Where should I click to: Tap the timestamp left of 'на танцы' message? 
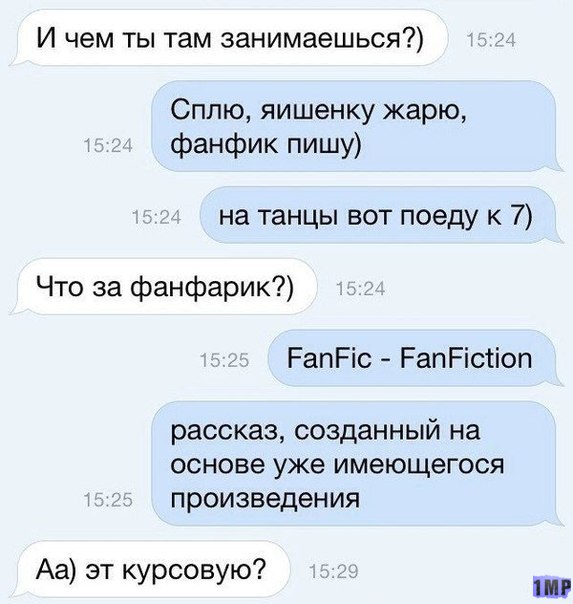tap(156, 217)
